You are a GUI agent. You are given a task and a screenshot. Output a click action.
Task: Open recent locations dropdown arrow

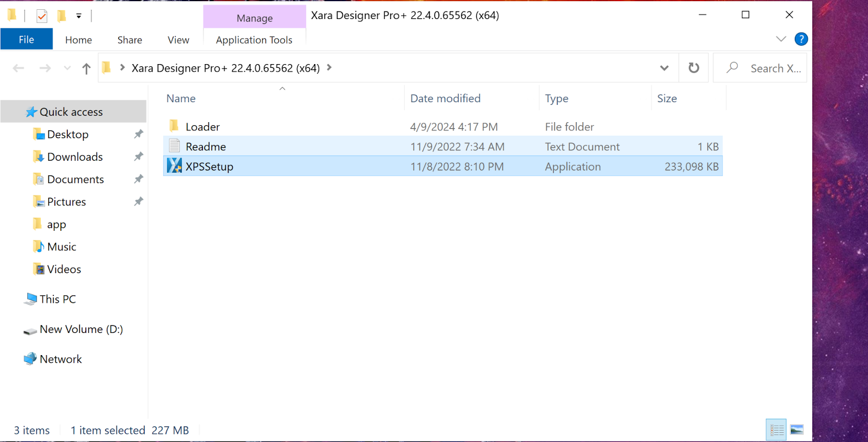(x=67, y=68)
